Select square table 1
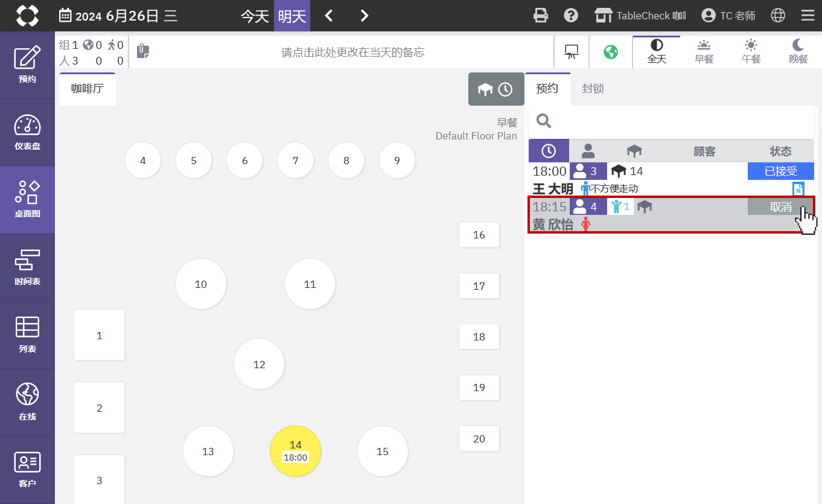Screen dimensions: 822x504 (99, 335)
